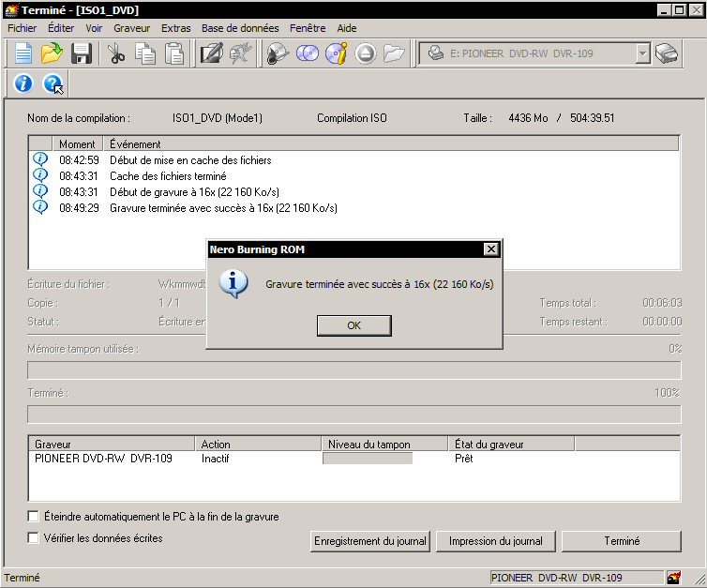Click the Prêt recorder state cell

463,459
